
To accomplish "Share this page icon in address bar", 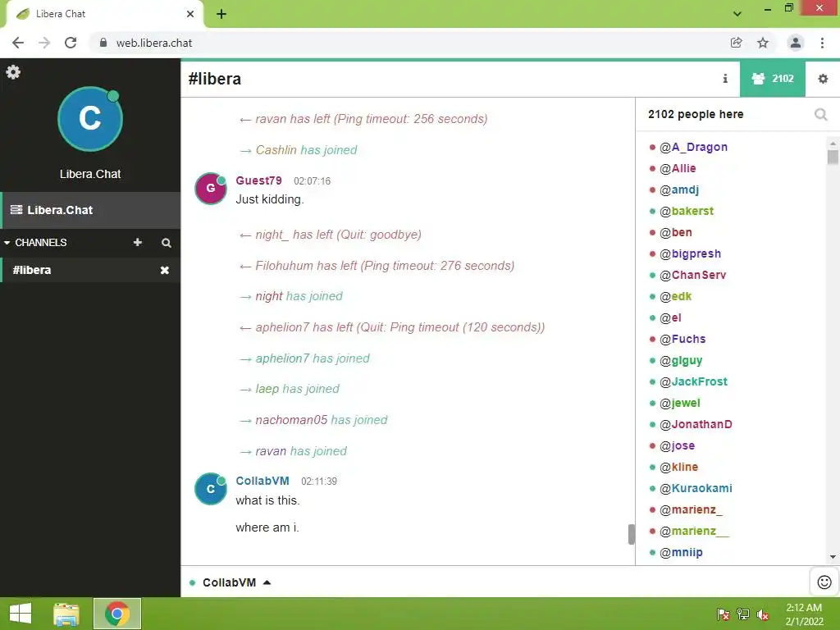I will tap(736, 43).
